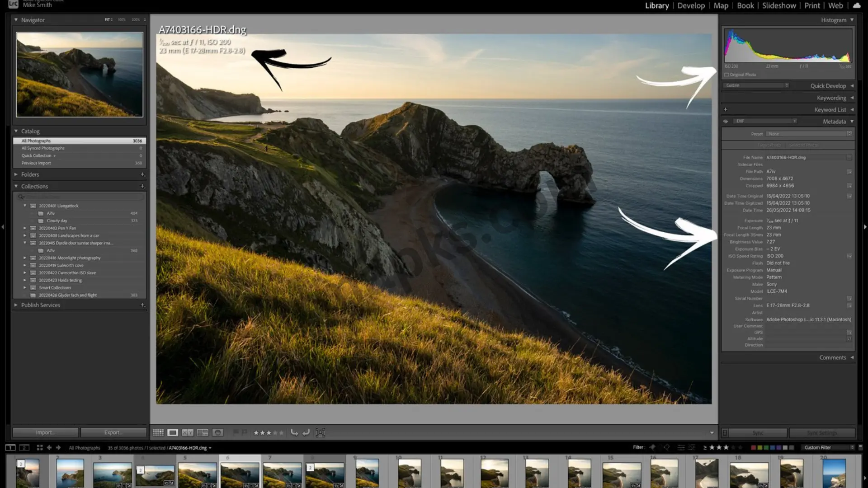Set flag as pick in toolbar

point(236,433)
